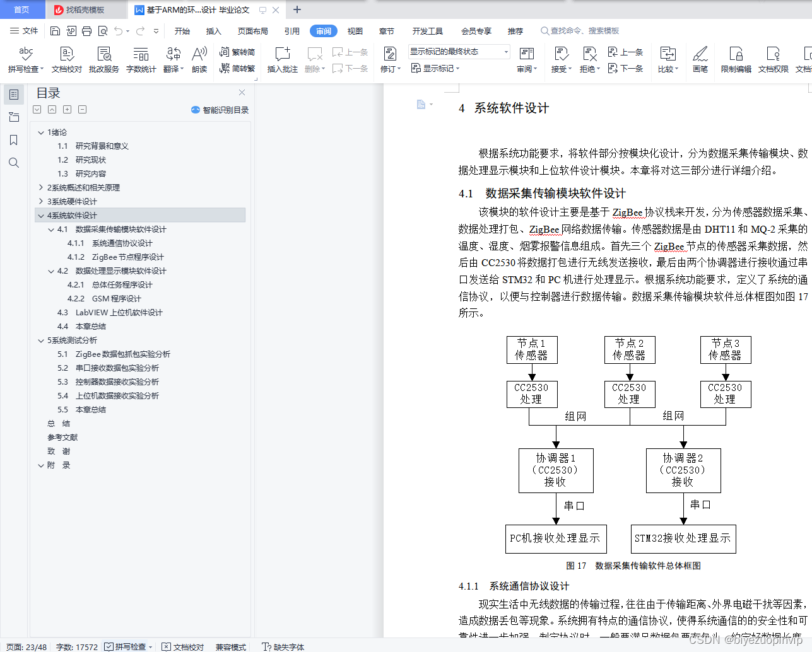The image size is (812, 652).
Task: Collapse the 4系统软件设计 node
Action: (x=41, y=216)
